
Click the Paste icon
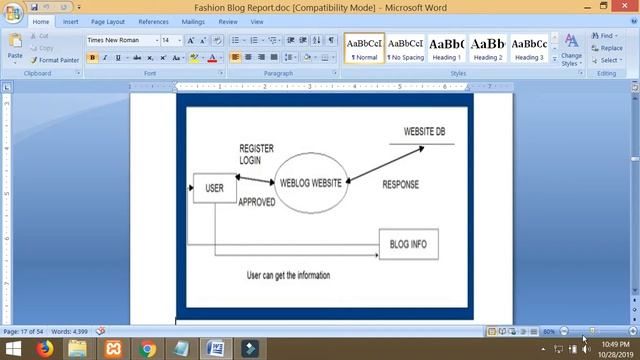pyautogui.click(x=15, y=41)
